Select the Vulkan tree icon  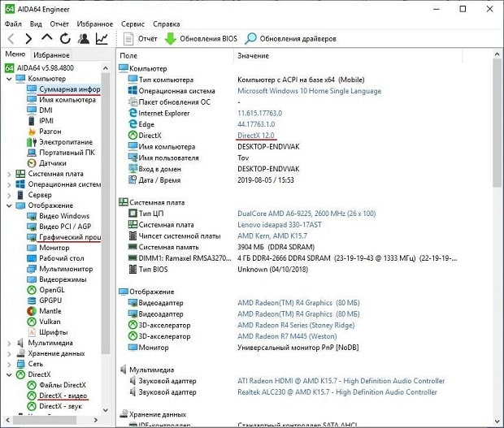[x=32, y=322]
